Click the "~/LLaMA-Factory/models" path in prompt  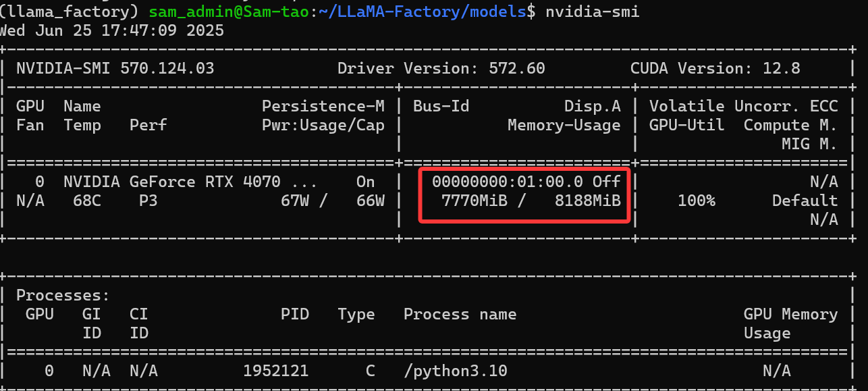point(422,11)
